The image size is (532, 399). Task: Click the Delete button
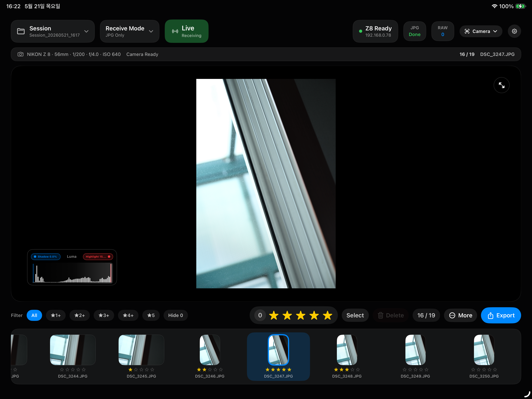tap(391, 315)
